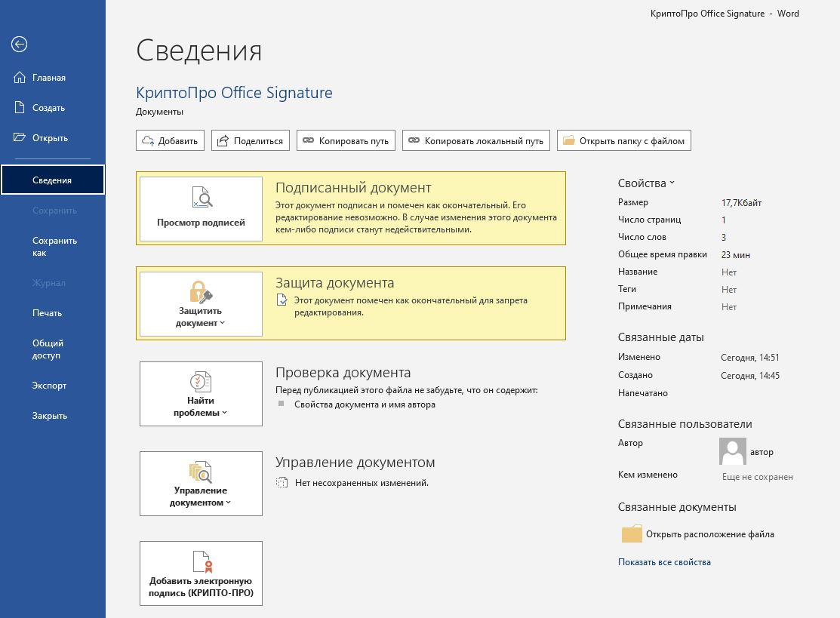Click the Просмотр подписей signature icon

point(201,198)
